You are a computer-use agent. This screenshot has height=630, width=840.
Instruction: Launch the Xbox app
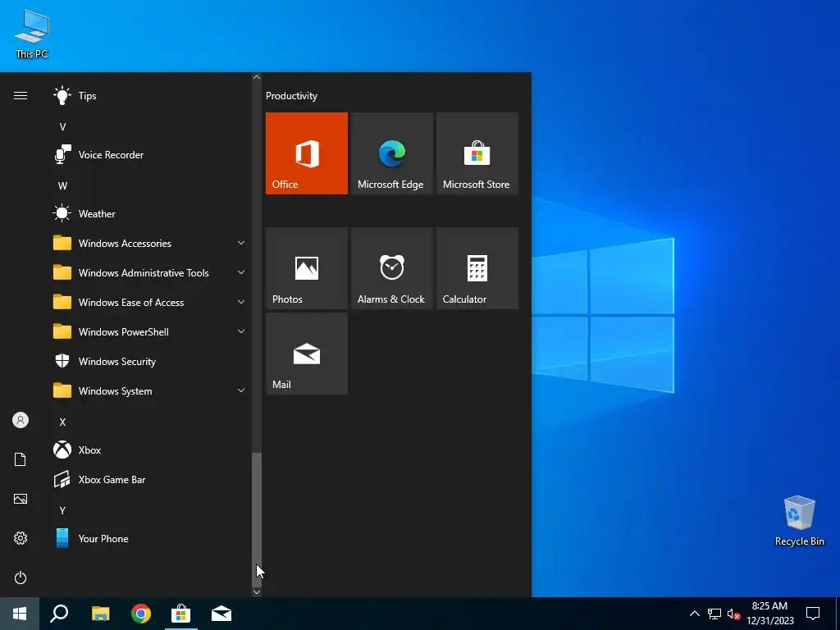[x=148, y=450]
